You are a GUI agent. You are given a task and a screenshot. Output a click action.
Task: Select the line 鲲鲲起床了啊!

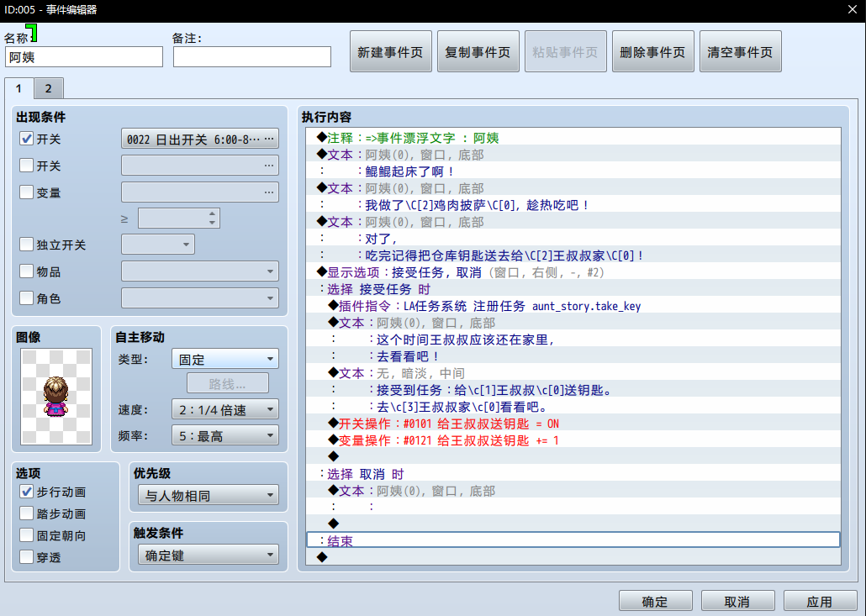[573, 171]
